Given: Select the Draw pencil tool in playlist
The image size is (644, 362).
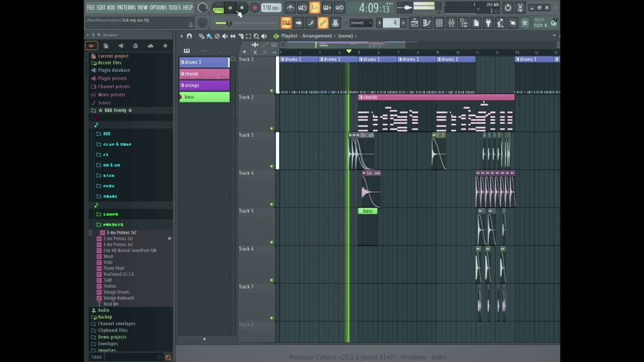Looking at the screenshot, I should [x=201, y=36].
